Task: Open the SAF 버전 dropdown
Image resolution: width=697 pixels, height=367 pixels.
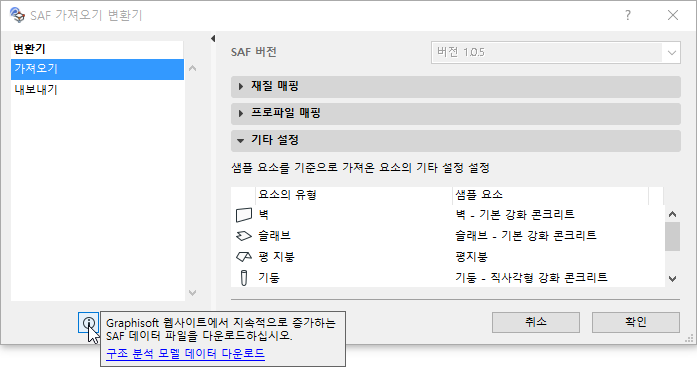Action: [x=556, y=52]
